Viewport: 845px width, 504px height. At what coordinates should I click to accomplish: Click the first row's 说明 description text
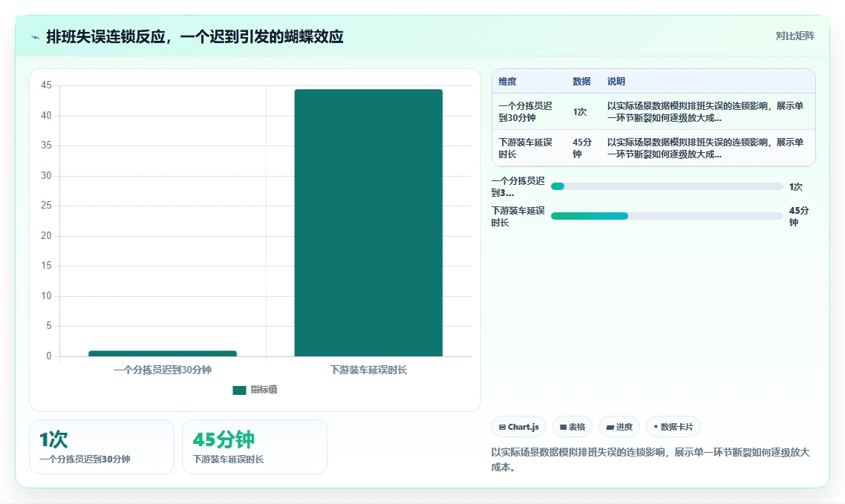pos(705,111)
